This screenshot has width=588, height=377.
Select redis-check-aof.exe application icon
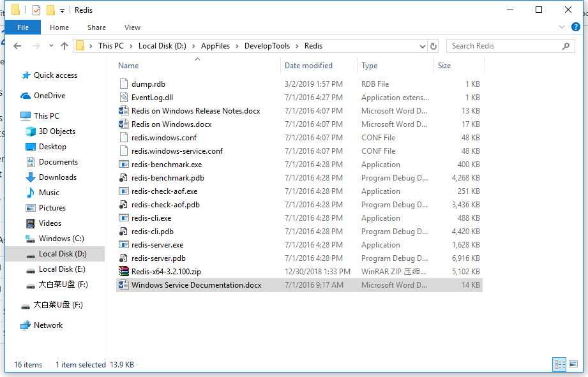[124, 191]
